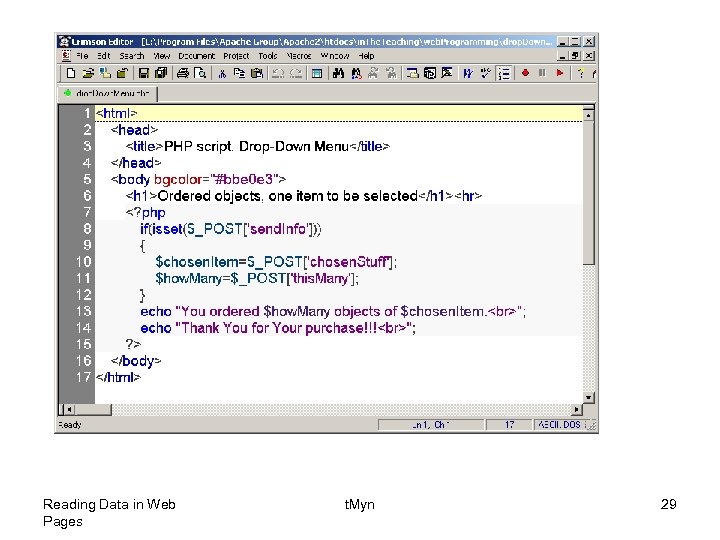Click the bgcolor="#bbe0e3" attribute
720x540 pixels.
pos(216,180)
